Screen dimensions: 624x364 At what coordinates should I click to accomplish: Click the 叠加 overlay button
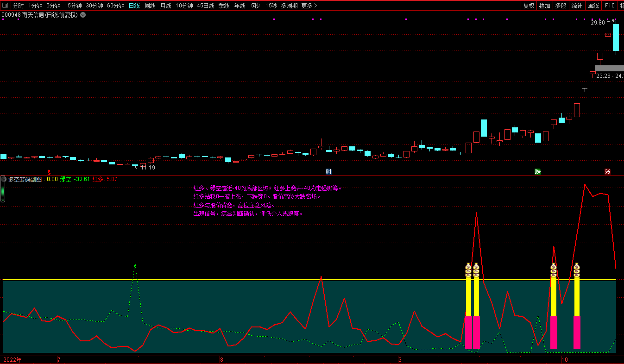(x=544, y=6)
